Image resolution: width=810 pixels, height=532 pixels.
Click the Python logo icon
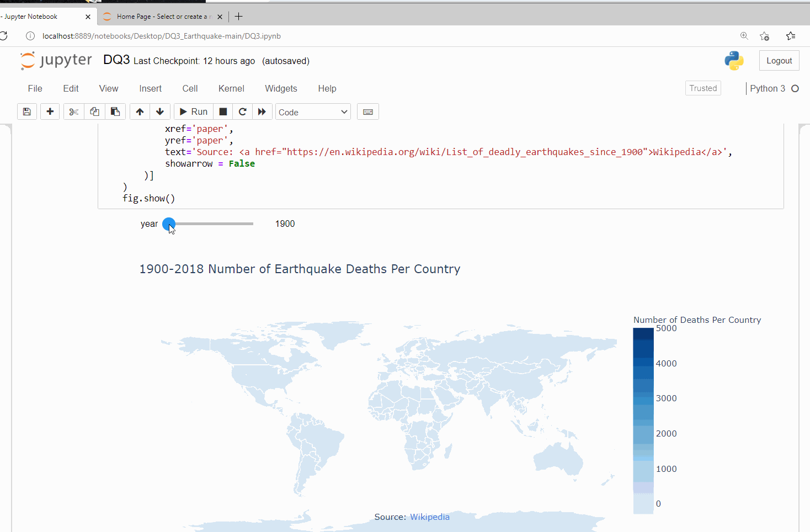click(734, 61)
